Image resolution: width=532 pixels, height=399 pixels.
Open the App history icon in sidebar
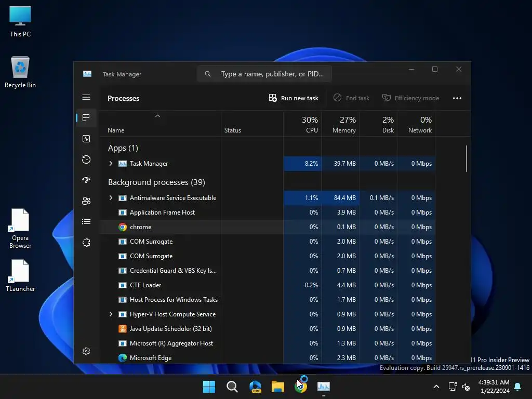[86, 159]
